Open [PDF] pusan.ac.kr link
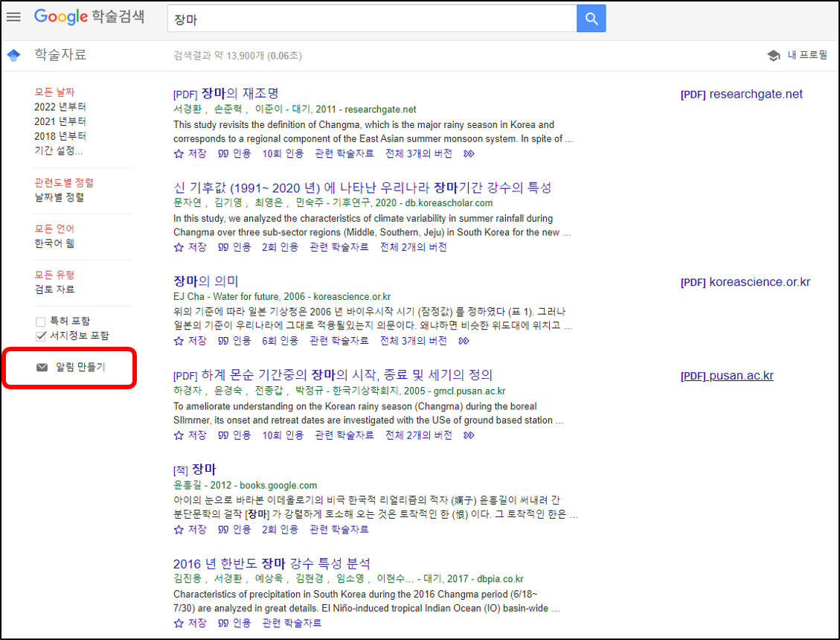Viewport: 840px width, 640px height. pos(727,376)
